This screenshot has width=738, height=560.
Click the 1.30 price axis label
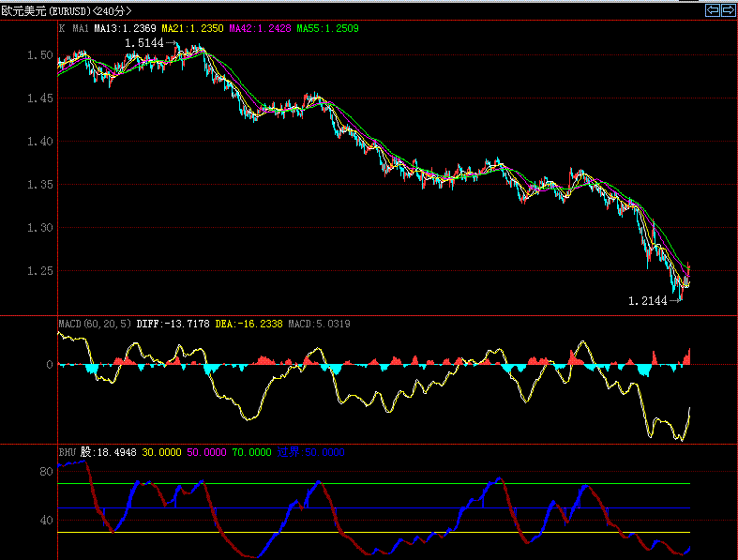point(40,228)
